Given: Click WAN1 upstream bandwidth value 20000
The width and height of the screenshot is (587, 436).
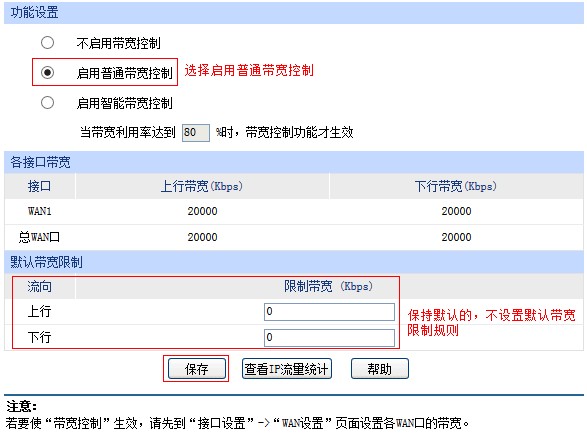Looking at the screenshot, I should pyautogui.click(x=202, y=211).
